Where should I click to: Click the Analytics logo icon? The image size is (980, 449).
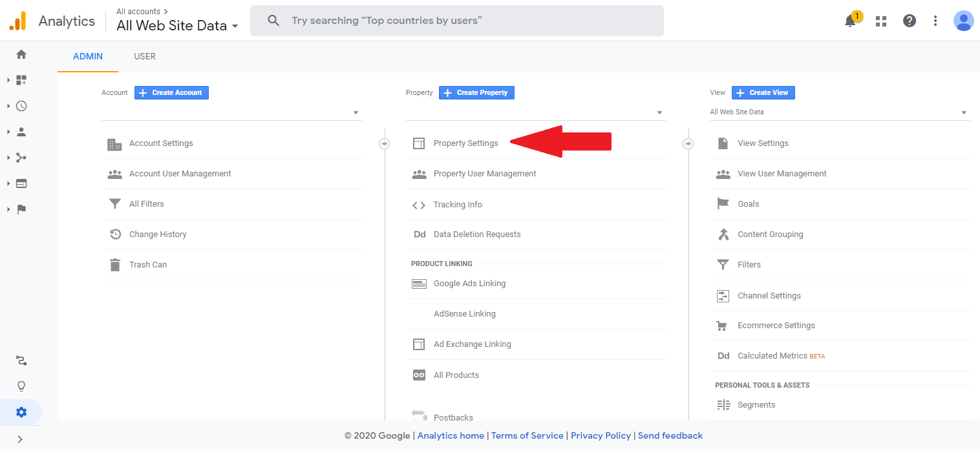(17, 21)
